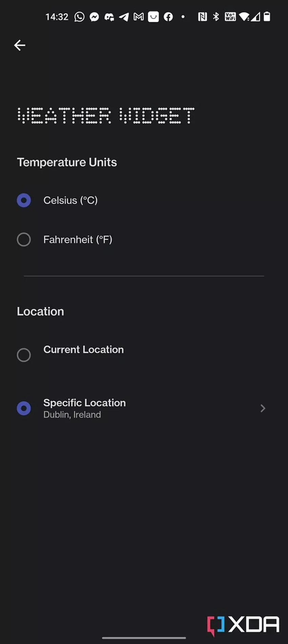Image resolution: width=288 pixels, height=644 pixels.
Task: Tap the WhatsApp notification icon
Action: click(x=79, y=17)
